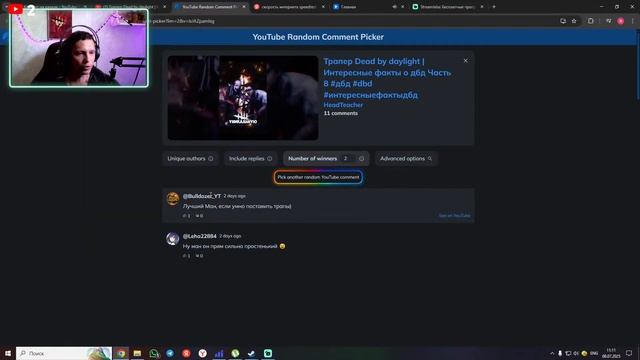Screen dimensions: 640x360
Task: Close the Streamlabs browser tab
Action: point(482,7)
